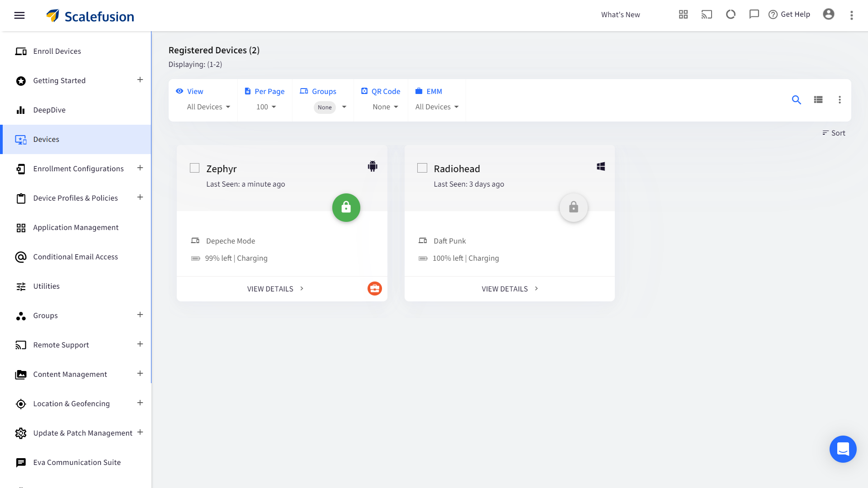
Task: Select Conditional Email Access in the sidebar
Action: pos(75,257)
